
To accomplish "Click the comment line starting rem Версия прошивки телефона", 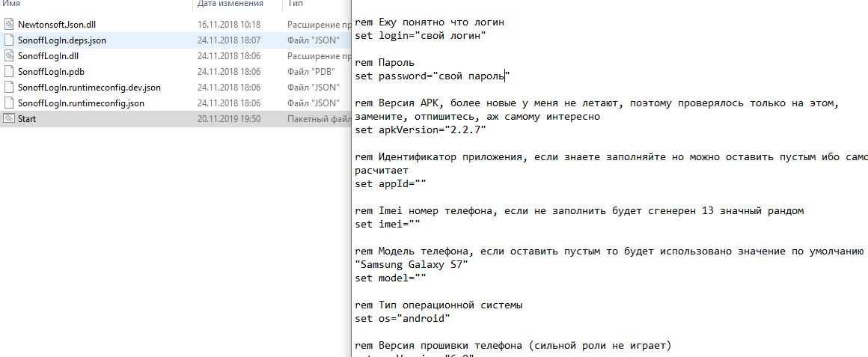I will [513, 345].
